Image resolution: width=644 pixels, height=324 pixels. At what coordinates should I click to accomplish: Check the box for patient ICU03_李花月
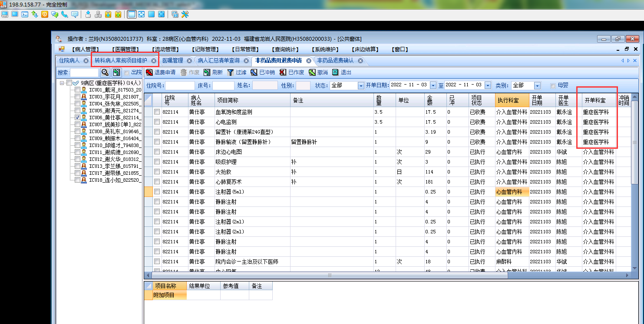[77, 97]
